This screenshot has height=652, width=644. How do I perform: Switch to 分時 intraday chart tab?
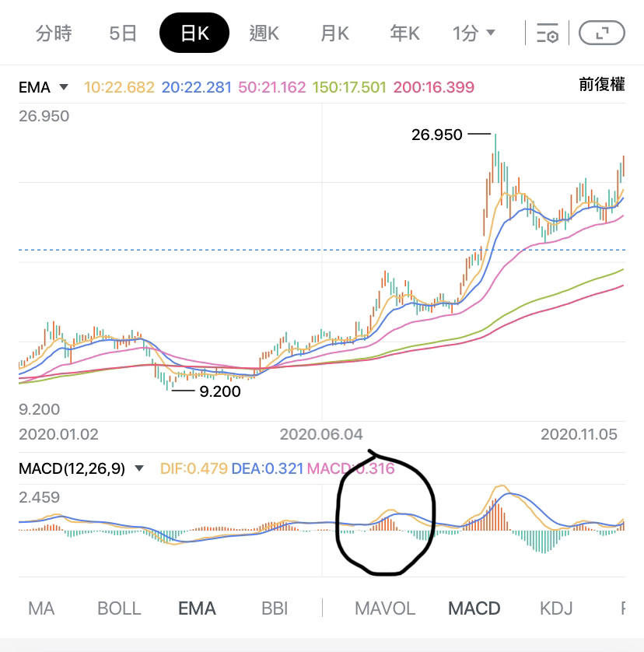(x=54, y=33)
